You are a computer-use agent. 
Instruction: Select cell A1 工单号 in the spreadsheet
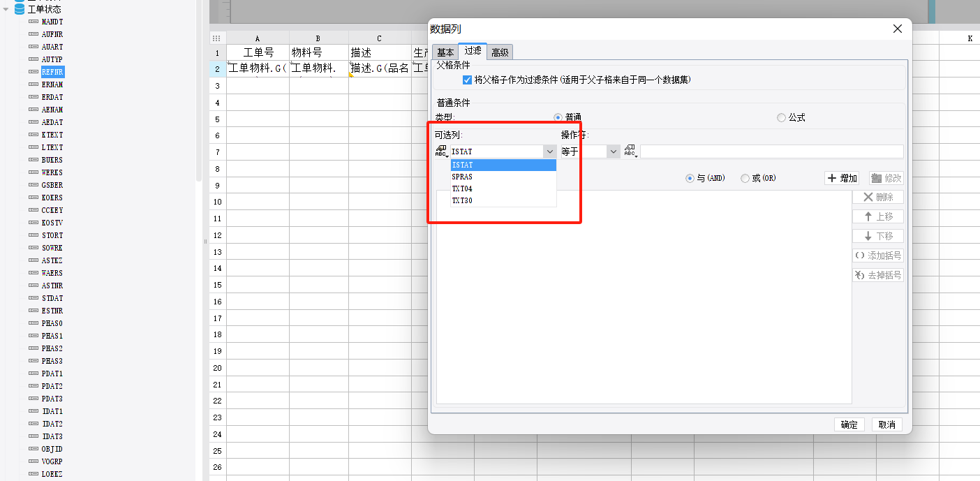click(x=258, y=52)
